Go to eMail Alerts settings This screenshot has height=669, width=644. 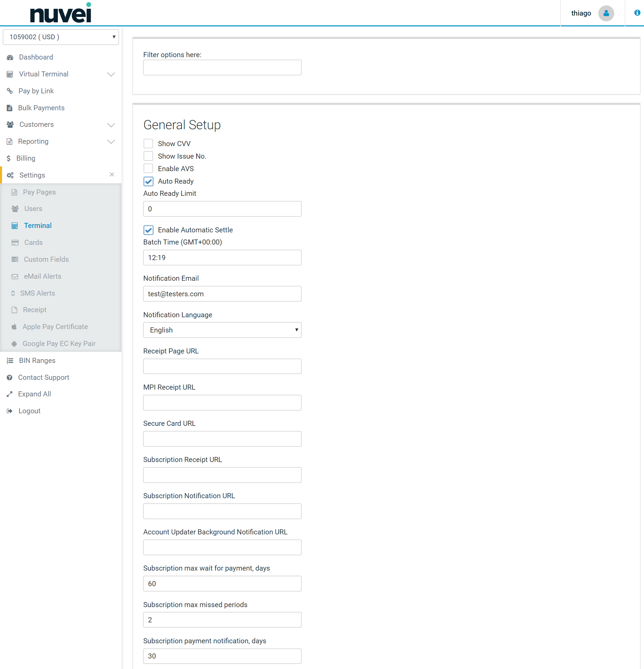click(x=42, y=276)
